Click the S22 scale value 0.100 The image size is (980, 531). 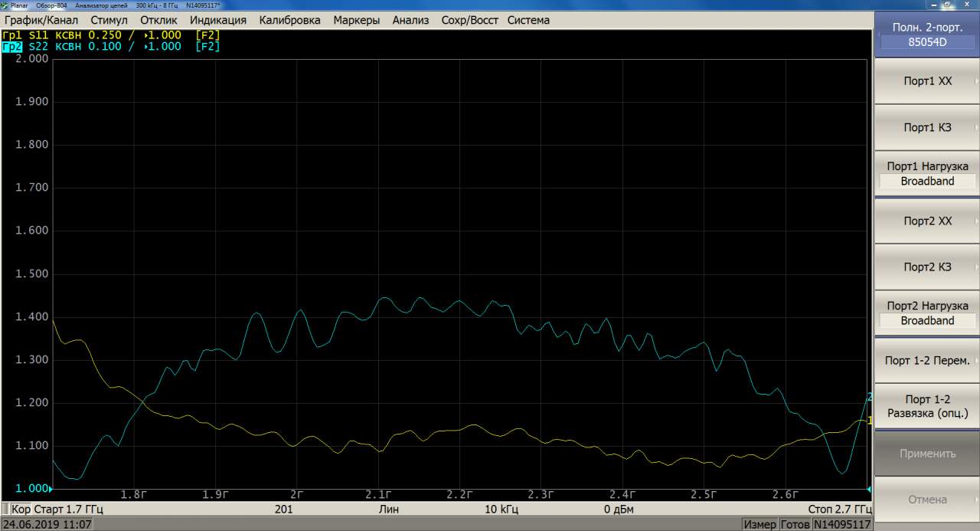[x=105, y=47]
